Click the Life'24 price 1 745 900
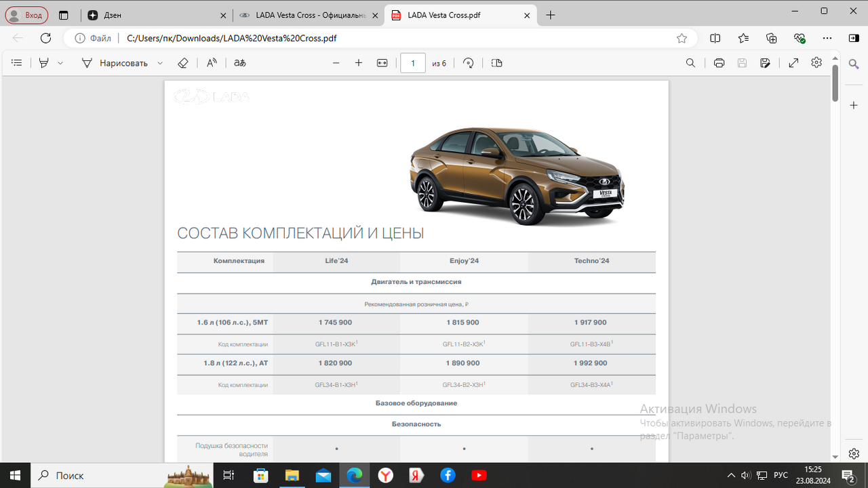Screen dimensions: 868x488 pyautogui.click(x=335, y=323)
